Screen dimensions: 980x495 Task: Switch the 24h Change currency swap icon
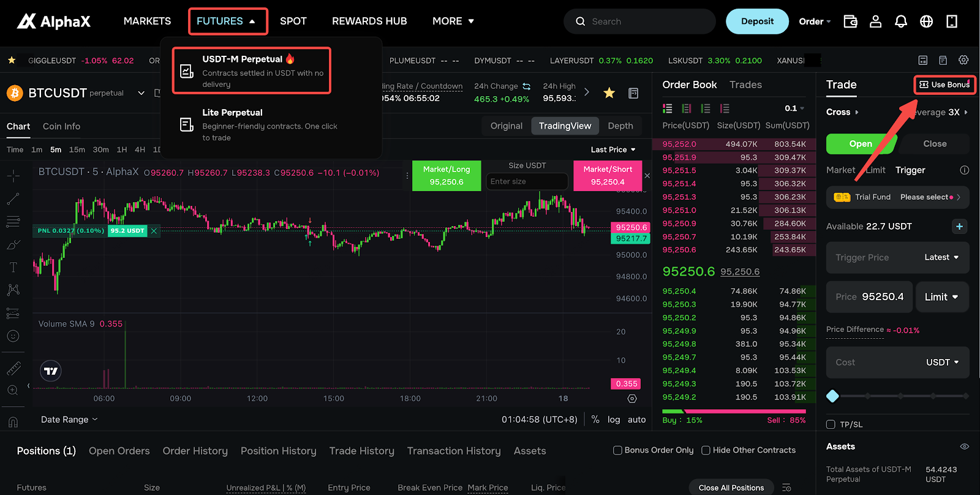tap(527, 86)
